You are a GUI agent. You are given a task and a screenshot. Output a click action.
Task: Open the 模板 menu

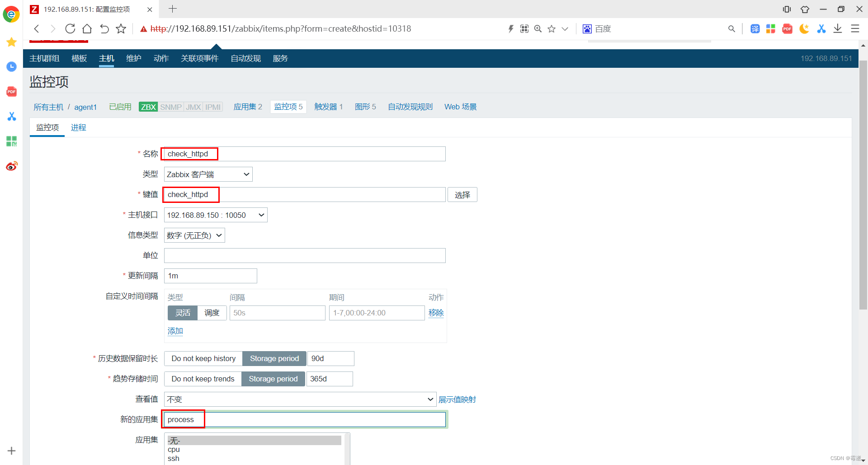coord(79,58)
